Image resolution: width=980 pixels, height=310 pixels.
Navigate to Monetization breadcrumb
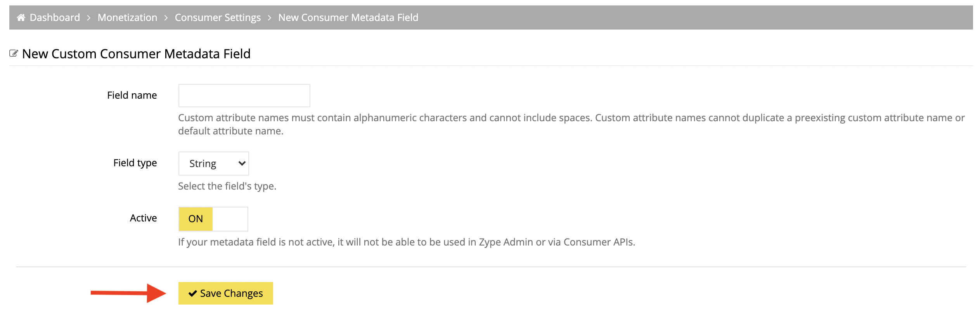tap(127, 17)
